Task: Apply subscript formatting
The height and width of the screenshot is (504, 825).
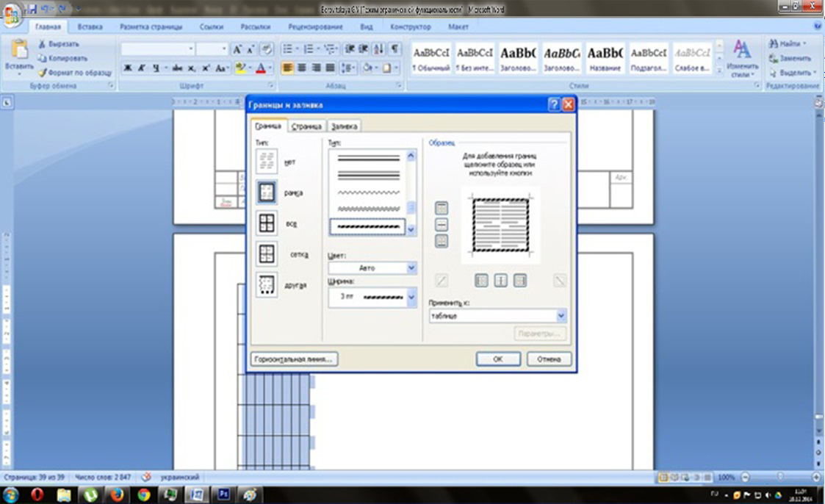Action: click(x=192, y=68)
